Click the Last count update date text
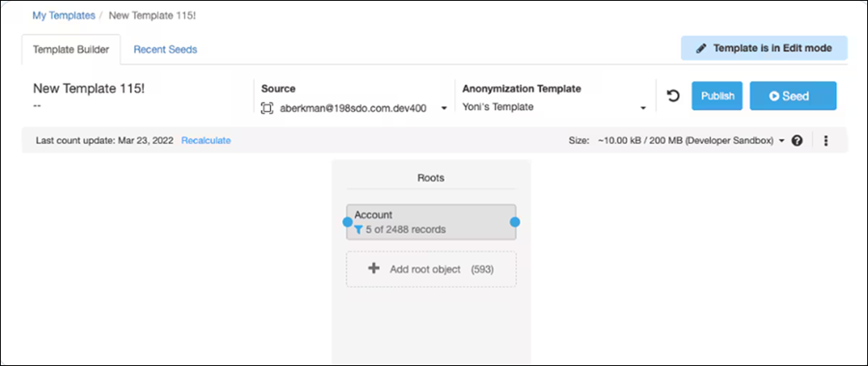The height and width of the screenshot is (366, 868). 104,140
